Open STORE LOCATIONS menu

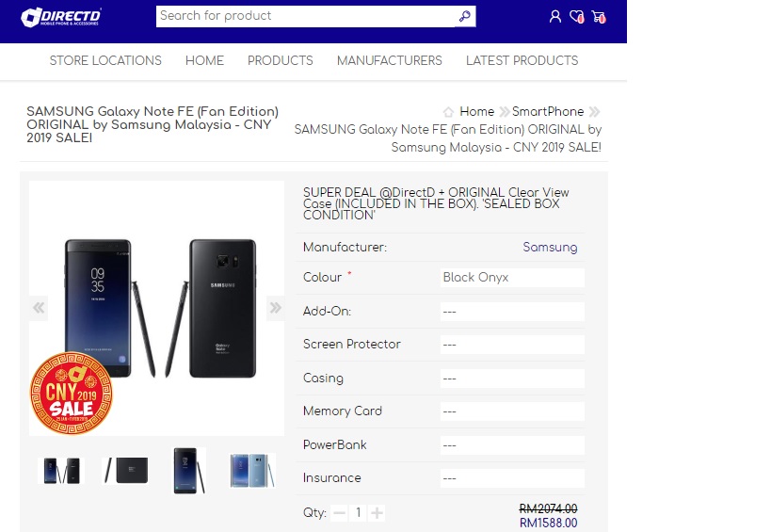(x=105, y=60)
